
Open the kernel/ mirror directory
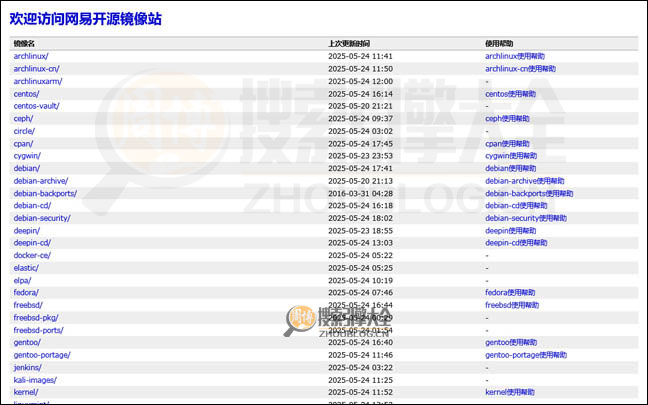point(26,392)
